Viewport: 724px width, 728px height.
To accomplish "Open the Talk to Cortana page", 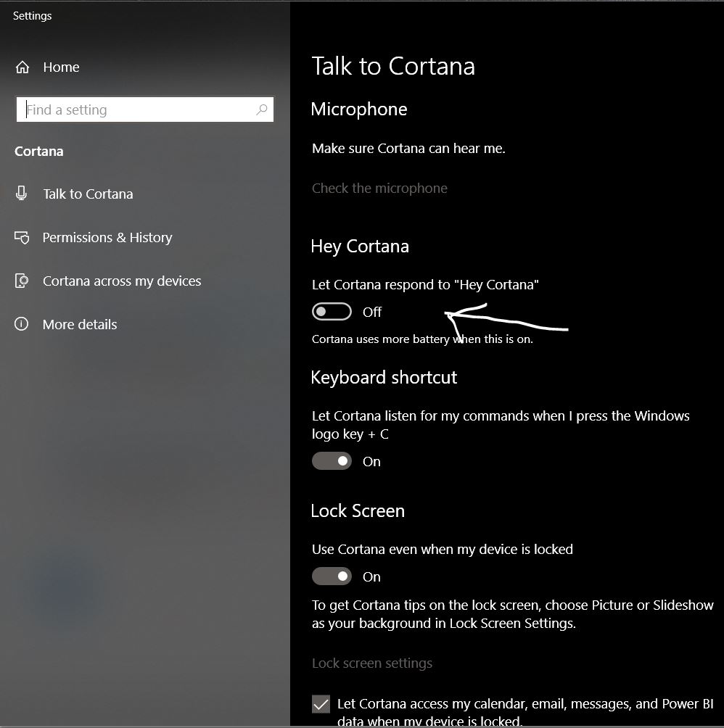I will [88, 194].
